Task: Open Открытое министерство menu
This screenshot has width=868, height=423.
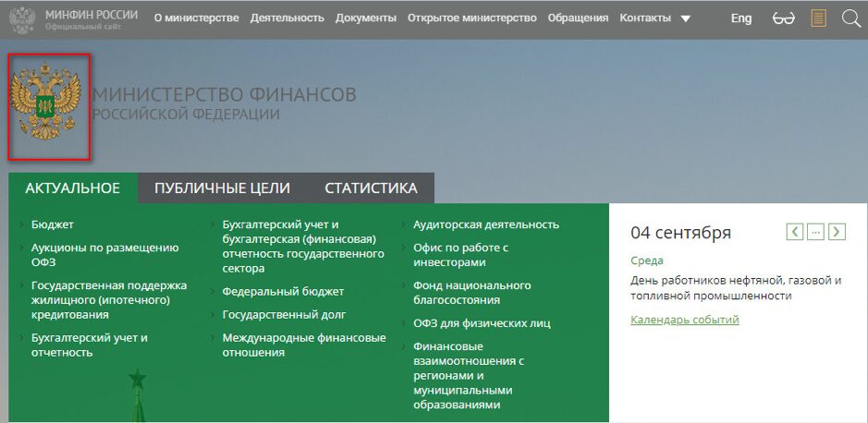Action: pos(472,18)
